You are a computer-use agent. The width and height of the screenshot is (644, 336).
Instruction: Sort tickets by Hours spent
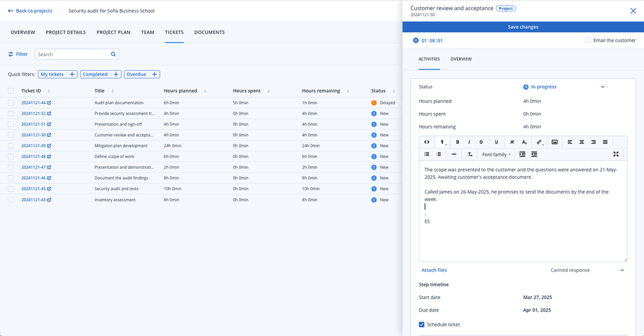tap(269, 91)
